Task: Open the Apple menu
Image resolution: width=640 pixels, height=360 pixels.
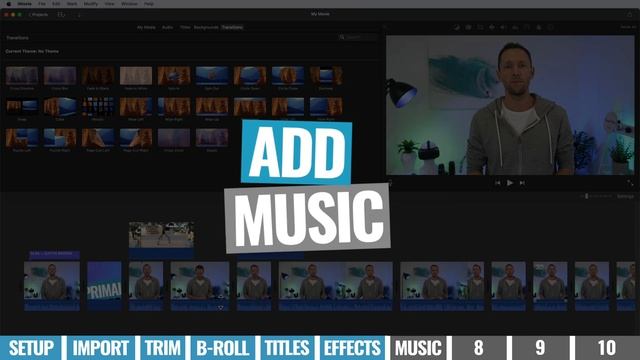Action: (9, 4)
